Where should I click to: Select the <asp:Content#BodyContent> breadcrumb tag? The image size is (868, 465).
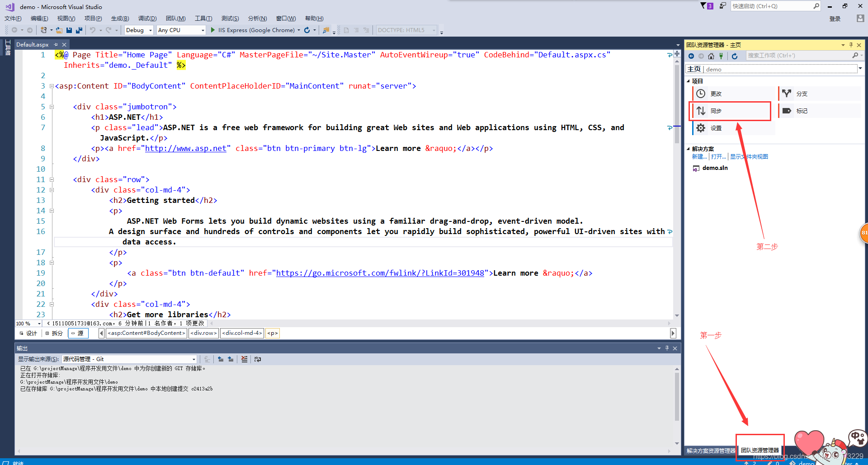tap(146, 333)
